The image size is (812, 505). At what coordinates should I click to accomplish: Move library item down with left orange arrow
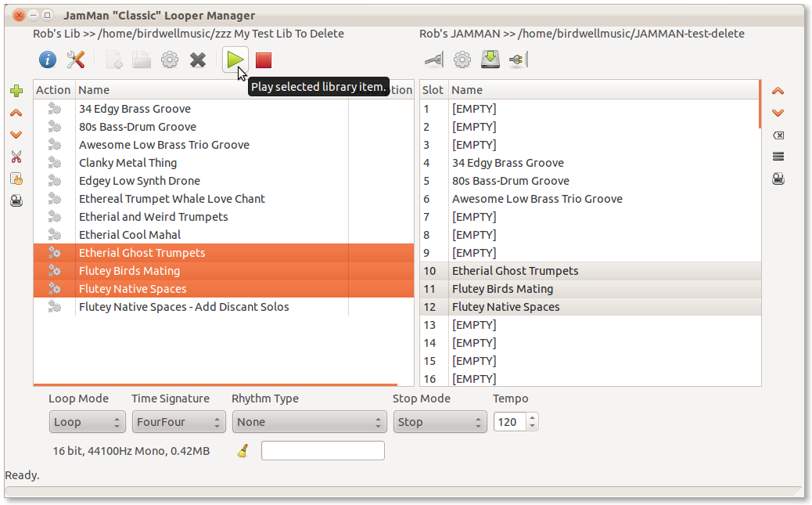(x=16, y=135)
